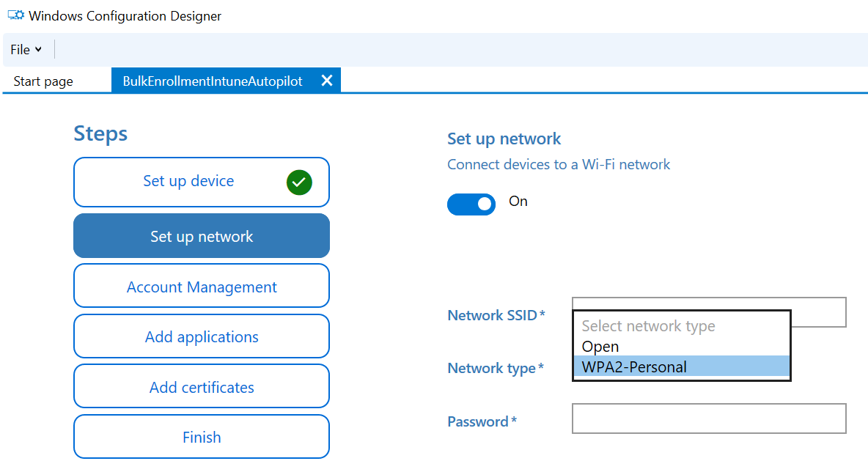868x472 pixels.
Task: Click the Password label
Action: (x=482, y=421)
